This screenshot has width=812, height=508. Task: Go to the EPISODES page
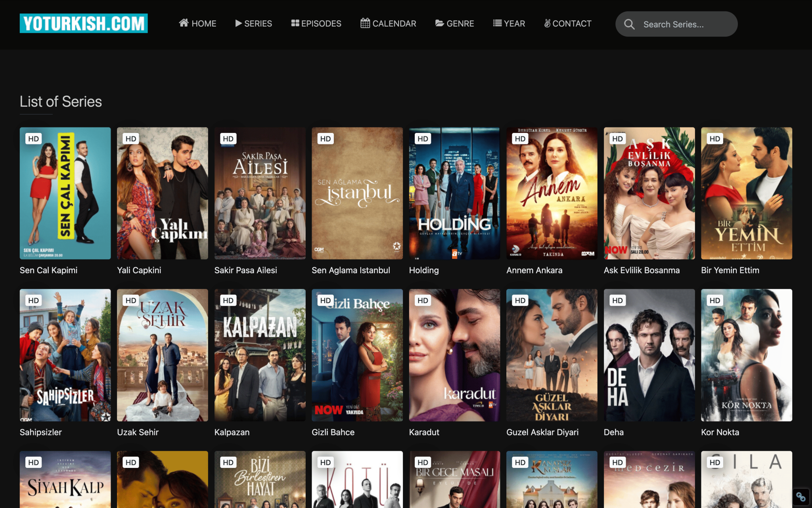pos(316,23)
